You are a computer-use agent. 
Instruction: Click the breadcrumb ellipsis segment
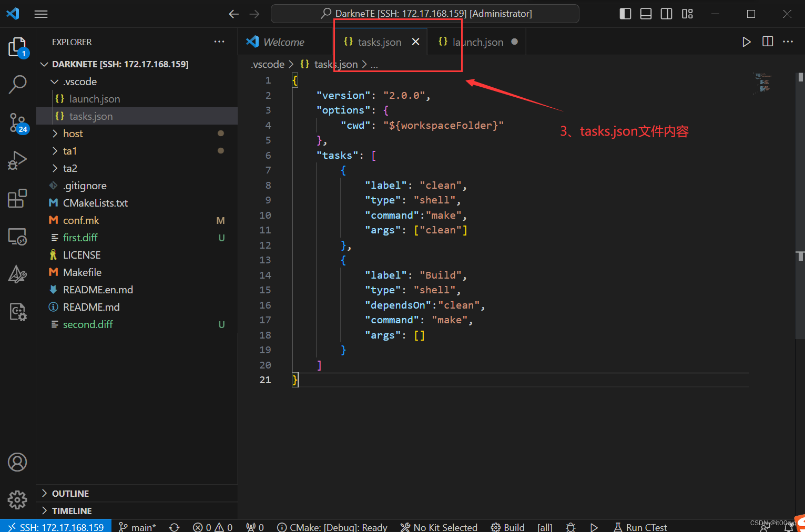point(374,65)
